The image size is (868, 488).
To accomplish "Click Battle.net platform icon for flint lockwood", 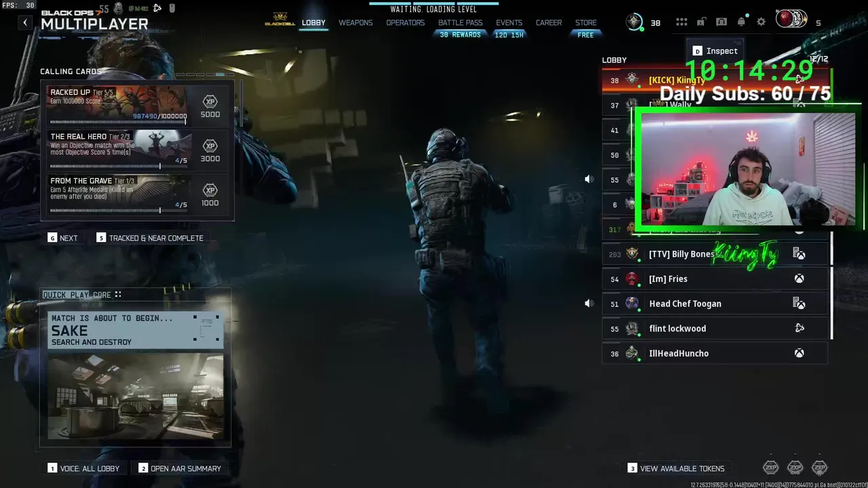I will (x=800, y=328).
